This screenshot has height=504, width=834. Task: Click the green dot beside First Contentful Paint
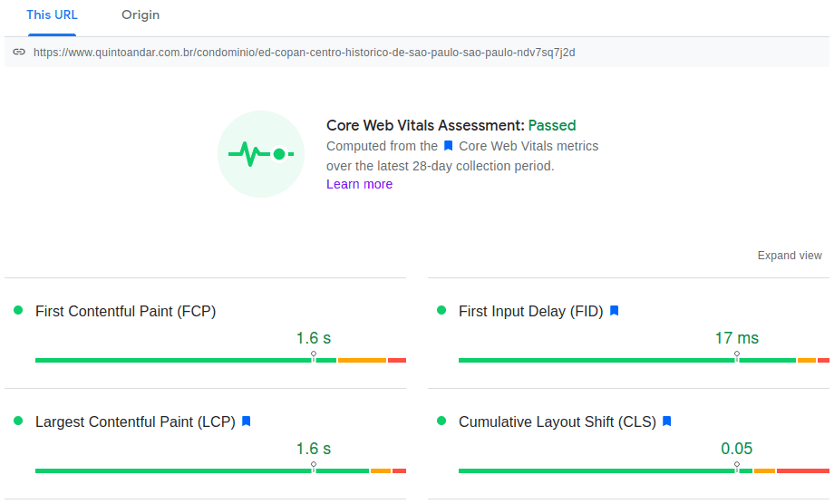pos(18,311)
